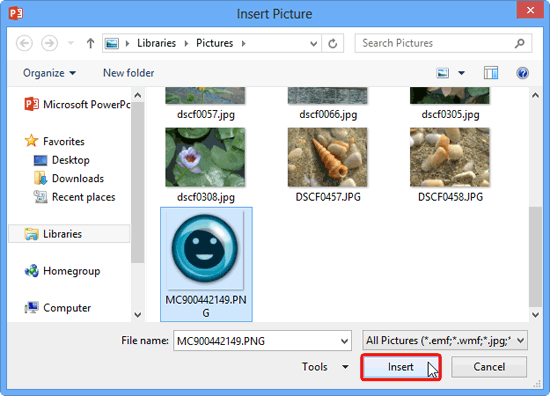Viewport: 550px width, 396px height.
Task: Click the Recent places icon
Action: [40, 197]
